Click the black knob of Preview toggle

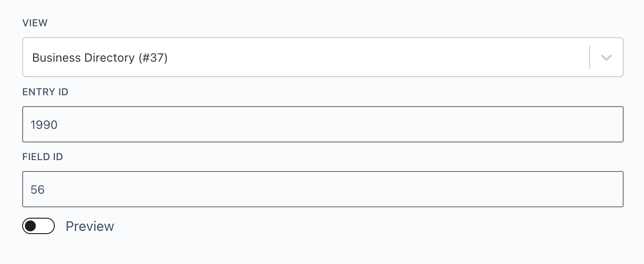[30, 226]
